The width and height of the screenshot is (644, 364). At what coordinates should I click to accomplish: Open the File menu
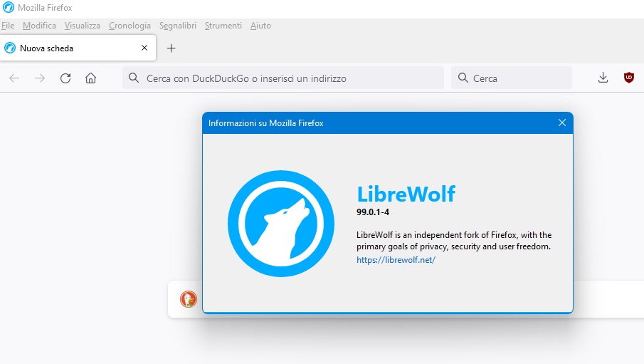pos(8,26)
